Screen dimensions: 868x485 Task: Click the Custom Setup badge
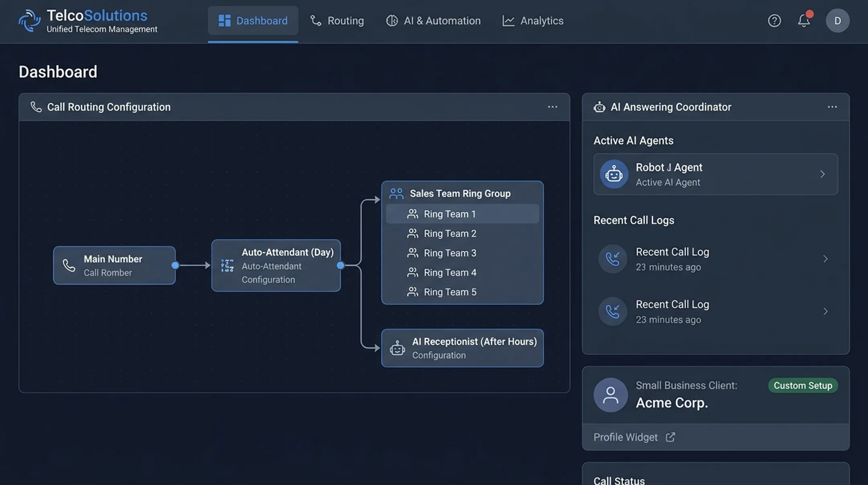coord(803,386)
